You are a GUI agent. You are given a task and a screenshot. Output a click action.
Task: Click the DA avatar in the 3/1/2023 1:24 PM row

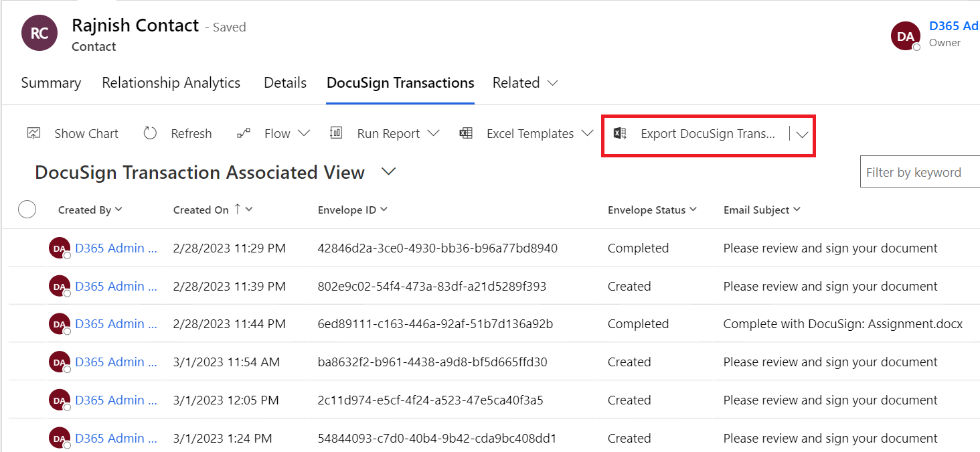60,439
